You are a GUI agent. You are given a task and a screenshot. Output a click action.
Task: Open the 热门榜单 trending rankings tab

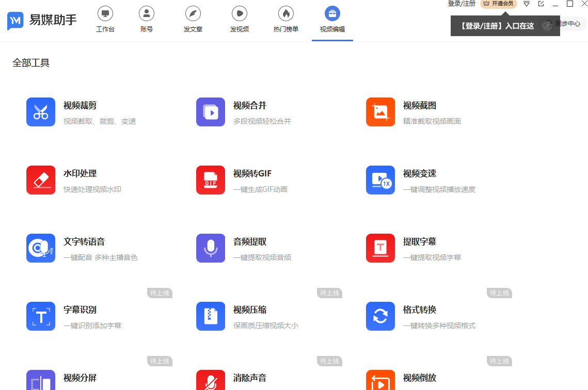click(x=285, y=20)
